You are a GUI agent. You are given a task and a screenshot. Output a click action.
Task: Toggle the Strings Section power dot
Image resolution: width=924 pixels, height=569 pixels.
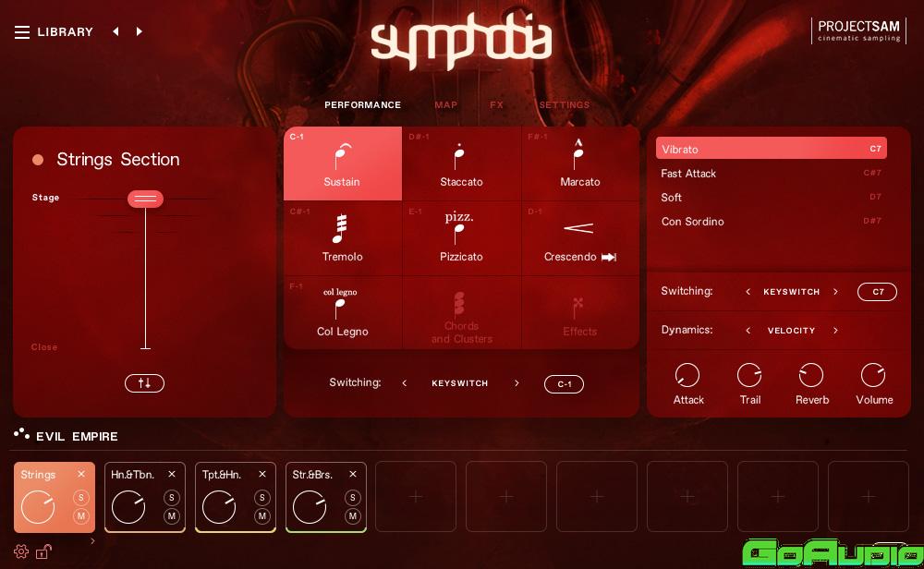point(38,160)
